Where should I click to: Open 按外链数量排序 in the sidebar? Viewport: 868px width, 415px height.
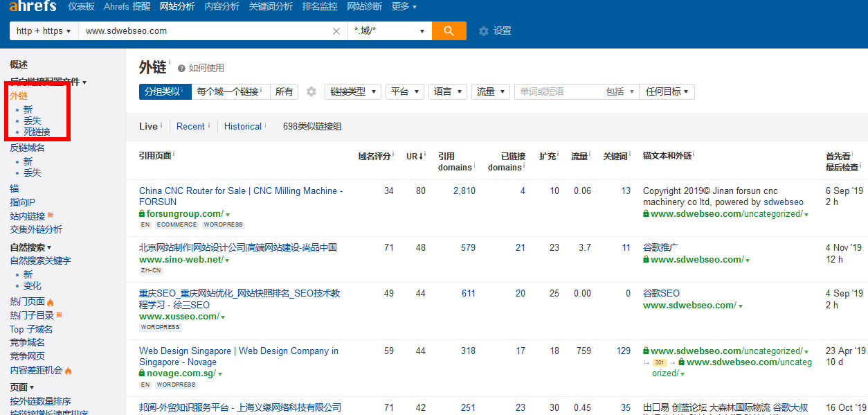tap(40, 401)
